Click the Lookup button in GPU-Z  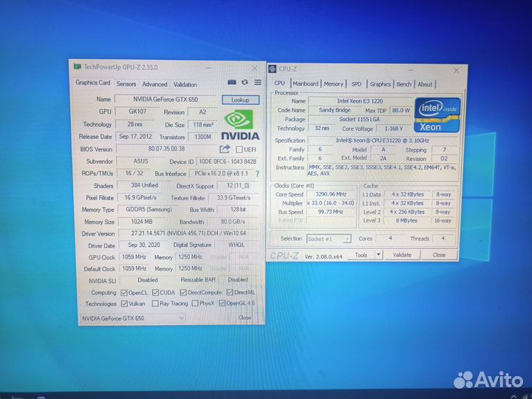pos(241,100)
